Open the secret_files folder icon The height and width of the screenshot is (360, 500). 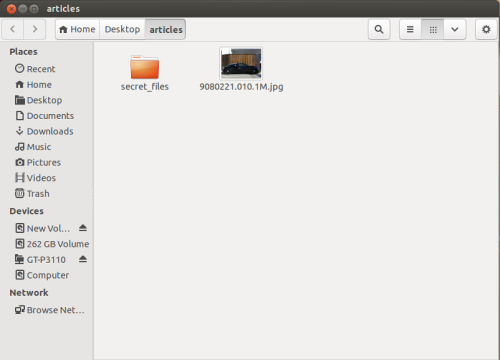[145, 67]
